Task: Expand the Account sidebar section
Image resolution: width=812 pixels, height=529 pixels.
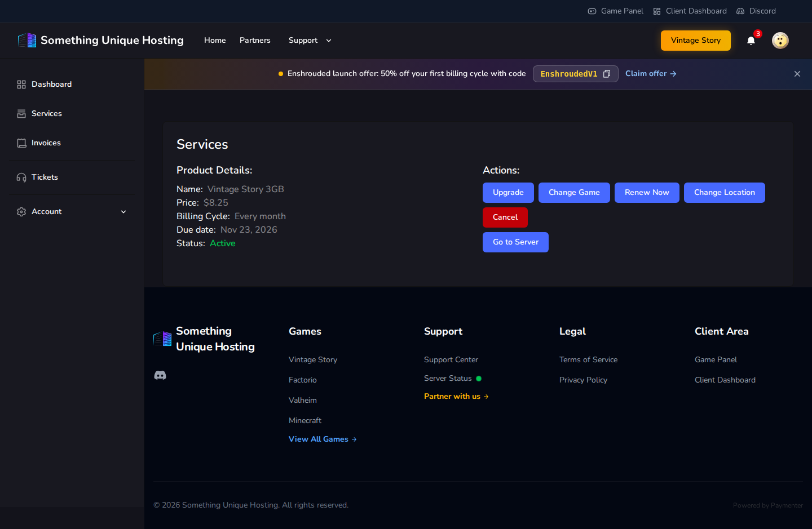Action: [x=72, y=212]
